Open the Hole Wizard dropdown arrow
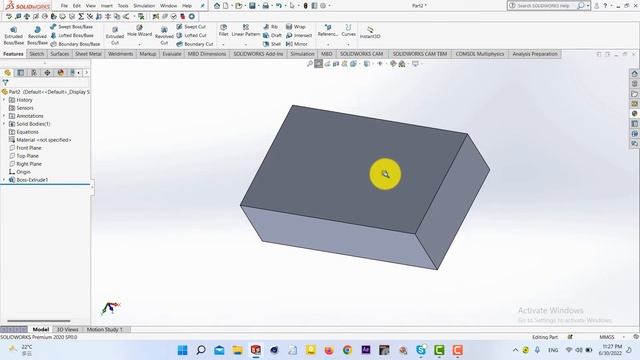Screen dimensions: 640x360 pos(140,44)
